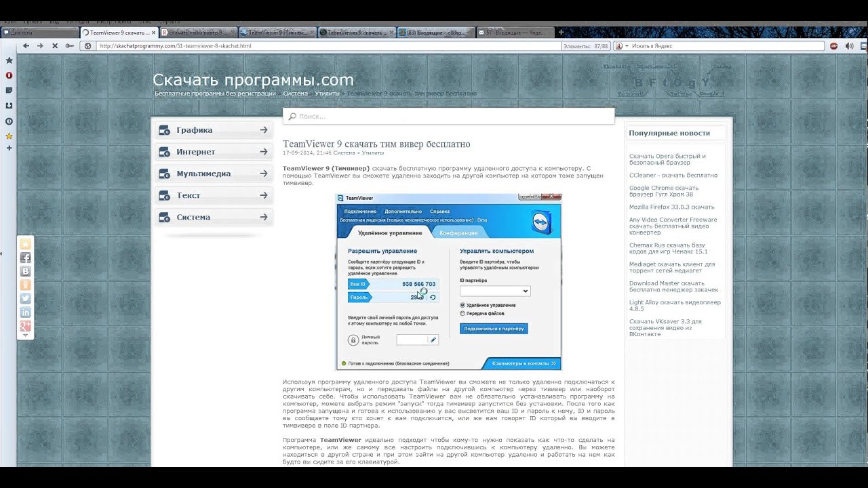The width and height of the screenshot is (868, 488).
Task: Open the Подключение menu in TeamViewer image
Action: click(360, 211)
